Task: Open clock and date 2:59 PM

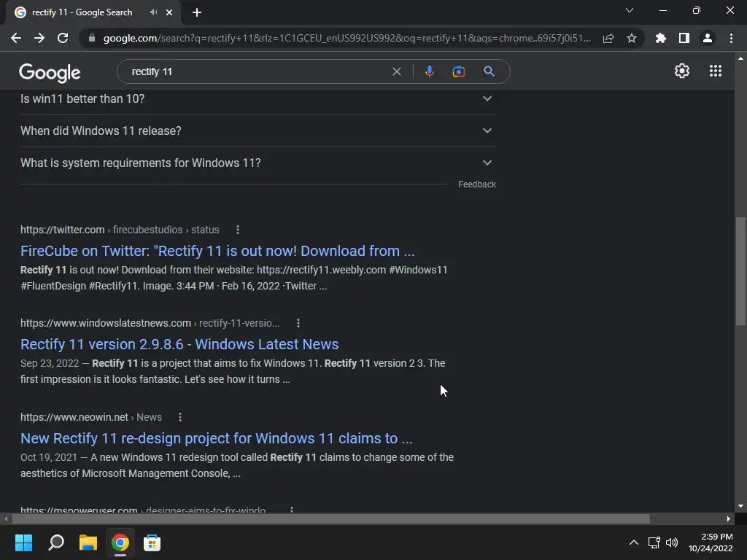Action: click(x=711, y=542)
